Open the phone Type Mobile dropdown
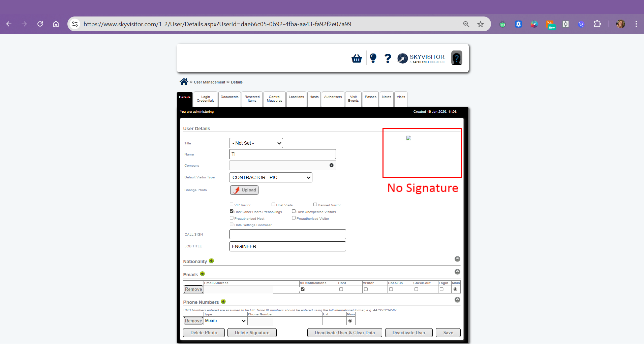The height and width of the screenshot is (348, 644). 225,321
